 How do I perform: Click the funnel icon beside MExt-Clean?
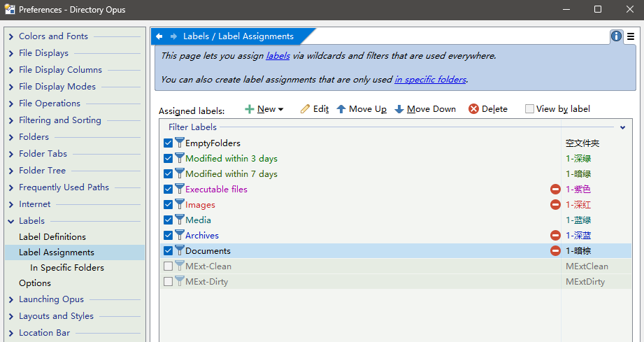(180, 266)
